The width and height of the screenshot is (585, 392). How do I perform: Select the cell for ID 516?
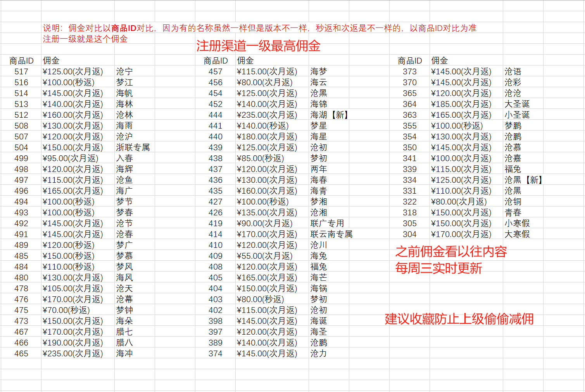[x=21, y=83]
